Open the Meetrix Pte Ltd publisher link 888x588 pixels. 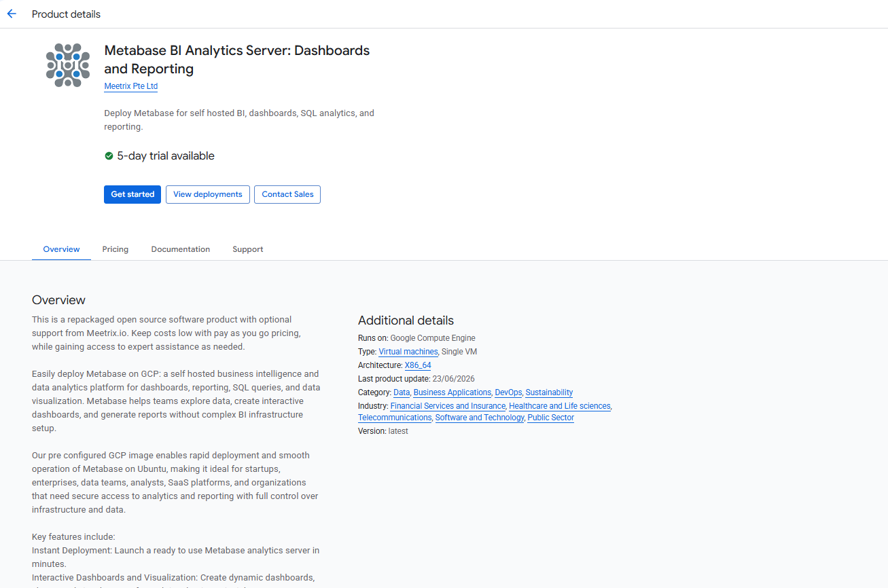(131, 86)
